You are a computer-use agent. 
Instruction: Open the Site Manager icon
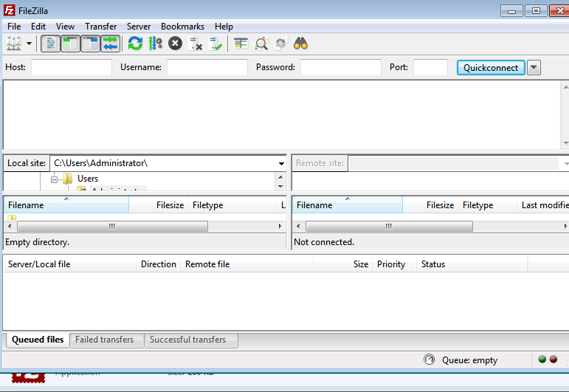(14, 44)
